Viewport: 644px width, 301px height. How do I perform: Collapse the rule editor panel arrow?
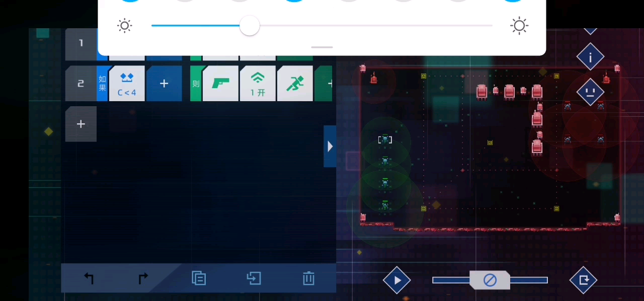[x=330, y=146]
